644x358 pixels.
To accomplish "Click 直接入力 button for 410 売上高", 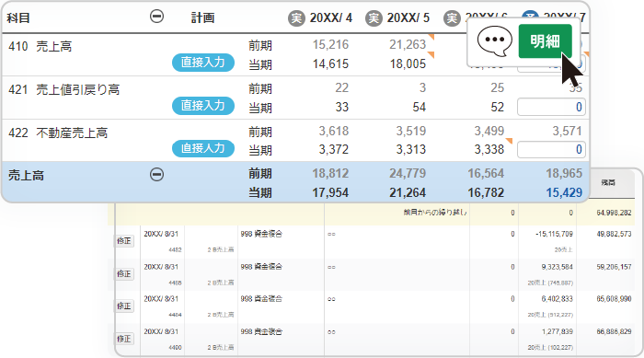I will pos(203,63).
